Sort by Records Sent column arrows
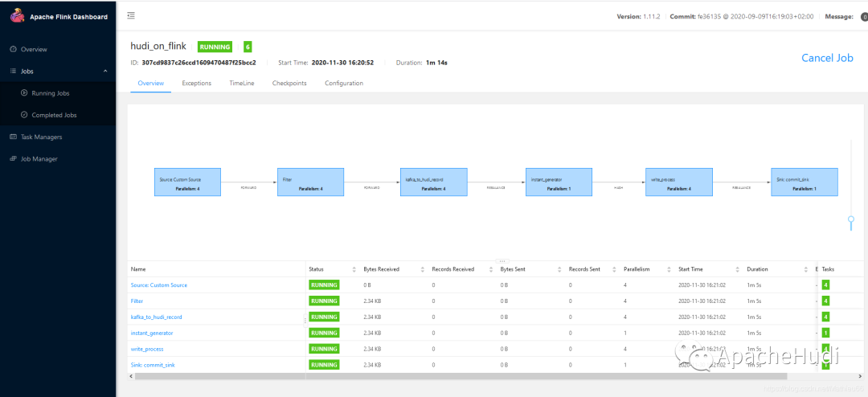The width and height of the screenshot is (868, 397). [615, 270]
